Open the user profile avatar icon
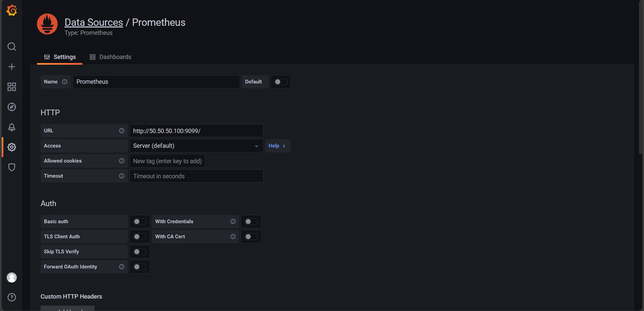 [x=12, y=277]
